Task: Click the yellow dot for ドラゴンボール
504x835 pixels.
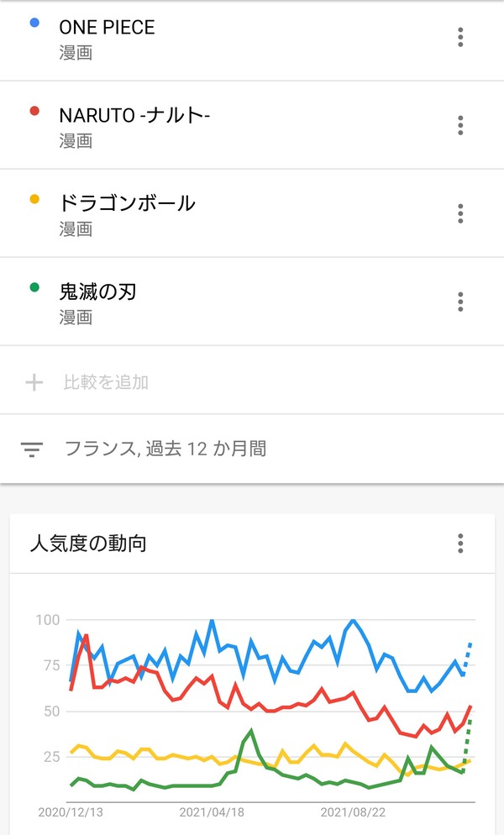Action: tap(34, 199)
